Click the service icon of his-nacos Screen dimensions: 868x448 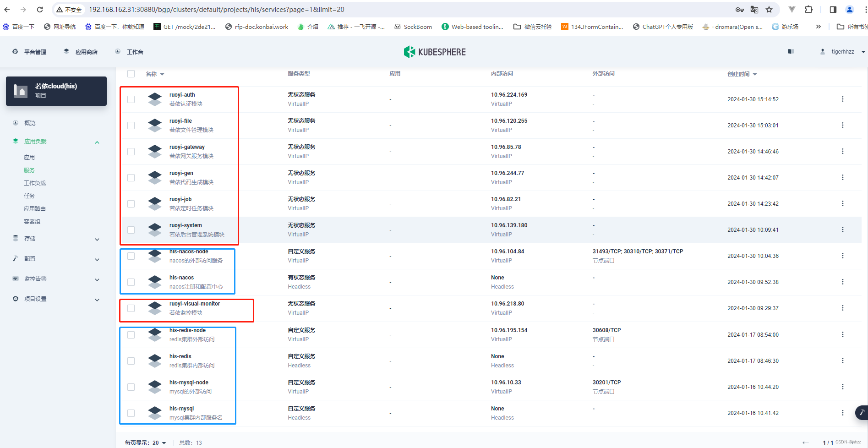tap(155, 282)
